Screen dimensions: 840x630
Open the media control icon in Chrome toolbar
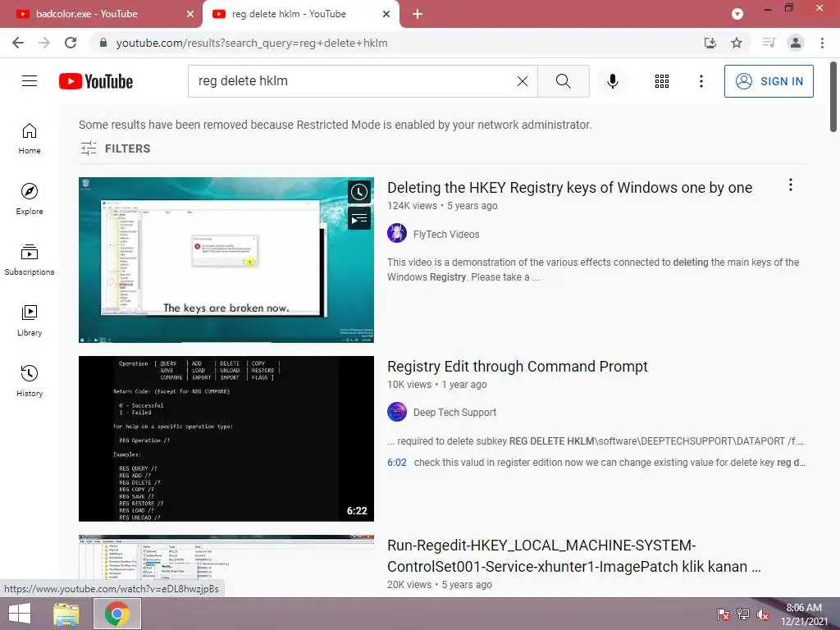(x=769, y=43)
